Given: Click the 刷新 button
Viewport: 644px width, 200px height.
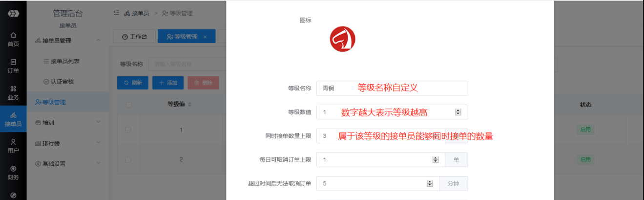Looking at the screenshot, I should tap(133, 83).
